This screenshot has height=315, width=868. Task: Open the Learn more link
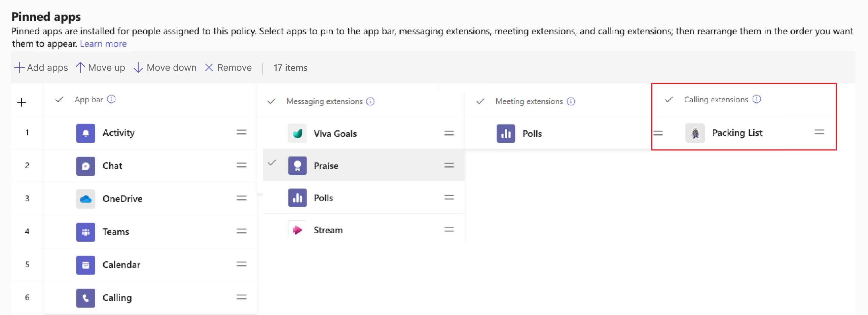point(103,44)
